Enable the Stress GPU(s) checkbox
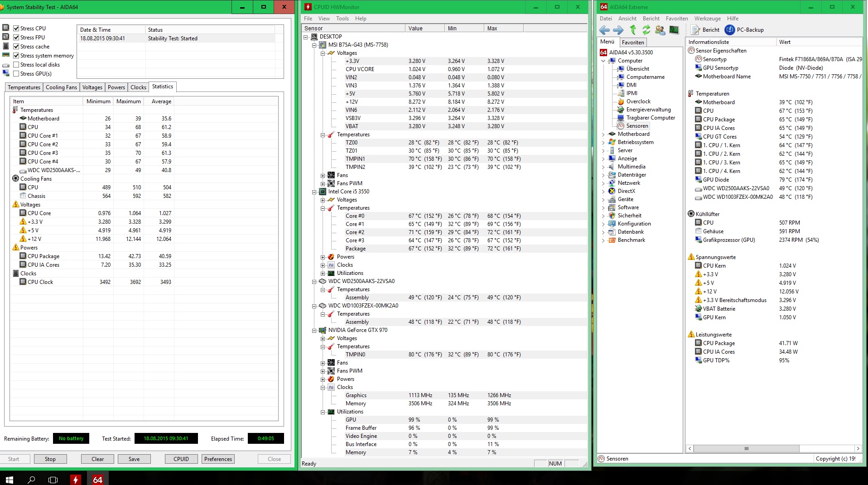The image size is (868, 485). [16, 74]
